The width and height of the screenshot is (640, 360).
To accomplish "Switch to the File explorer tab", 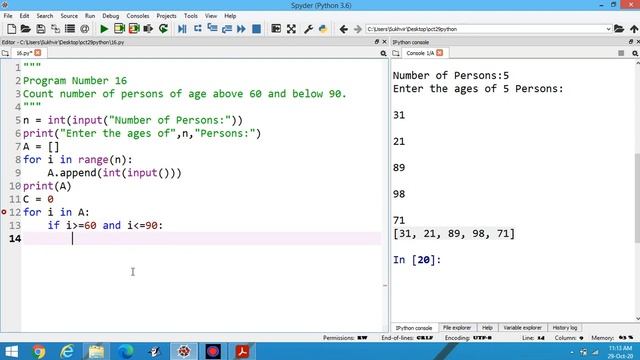I will coord(457,327).
